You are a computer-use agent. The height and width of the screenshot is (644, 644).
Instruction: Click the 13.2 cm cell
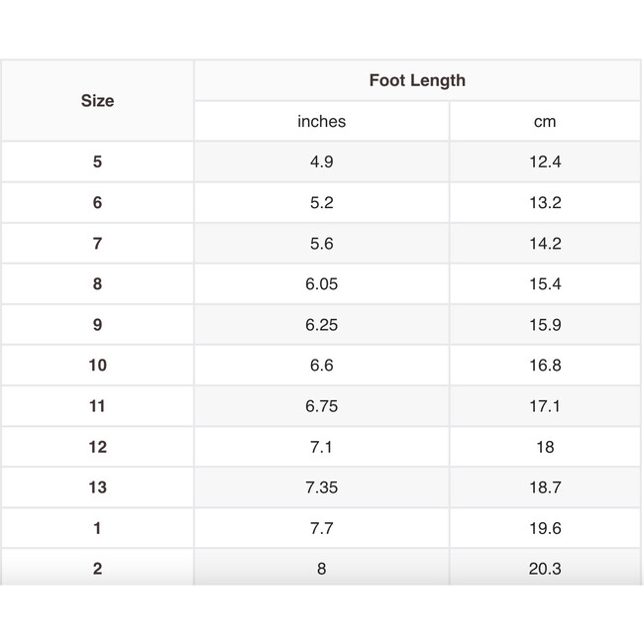click(x=545, y=203)
